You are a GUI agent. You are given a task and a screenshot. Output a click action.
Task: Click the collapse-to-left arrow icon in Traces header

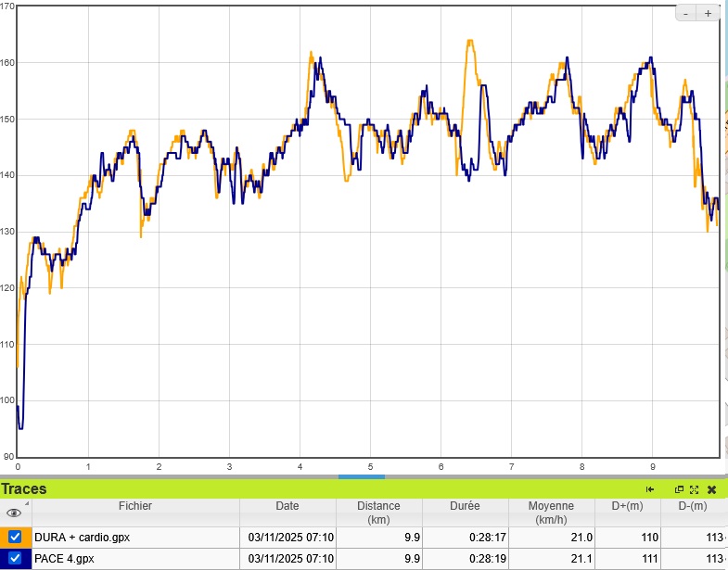[x=650, y=489]
